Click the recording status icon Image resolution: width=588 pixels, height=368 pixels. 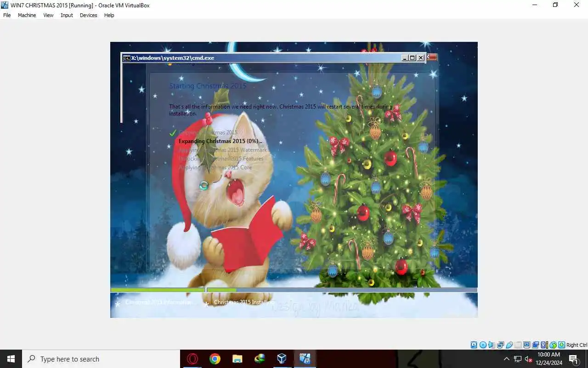click(535, 345)
